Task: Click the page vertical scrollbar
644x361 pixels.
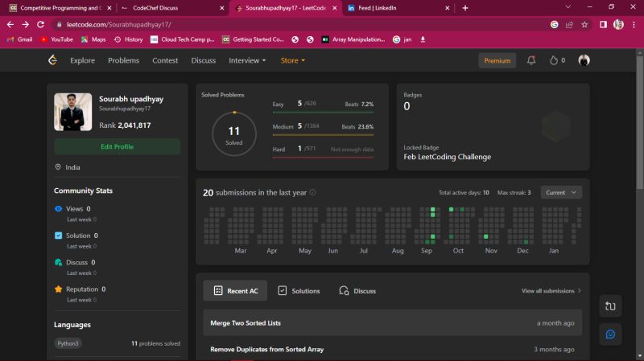Action: point(639,123)
